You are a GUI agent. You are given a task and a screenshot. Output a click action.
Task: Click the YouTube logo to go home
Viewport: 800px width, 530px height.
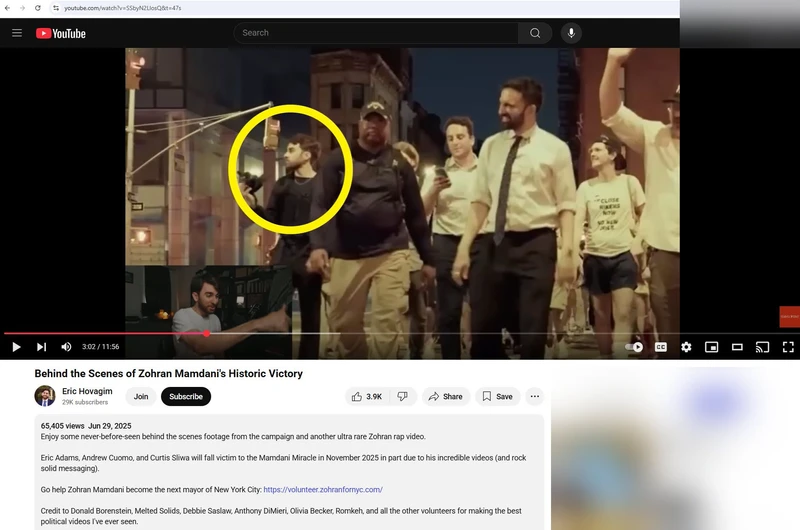pos(61,33)
